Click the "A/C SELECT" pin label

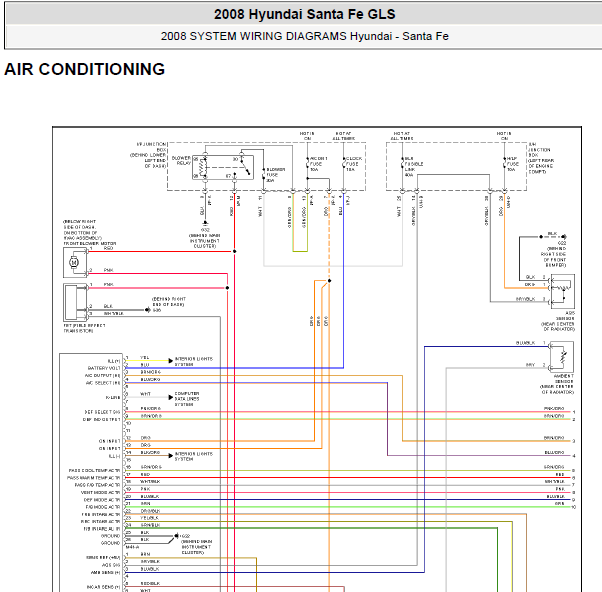[x=103, y=383]
